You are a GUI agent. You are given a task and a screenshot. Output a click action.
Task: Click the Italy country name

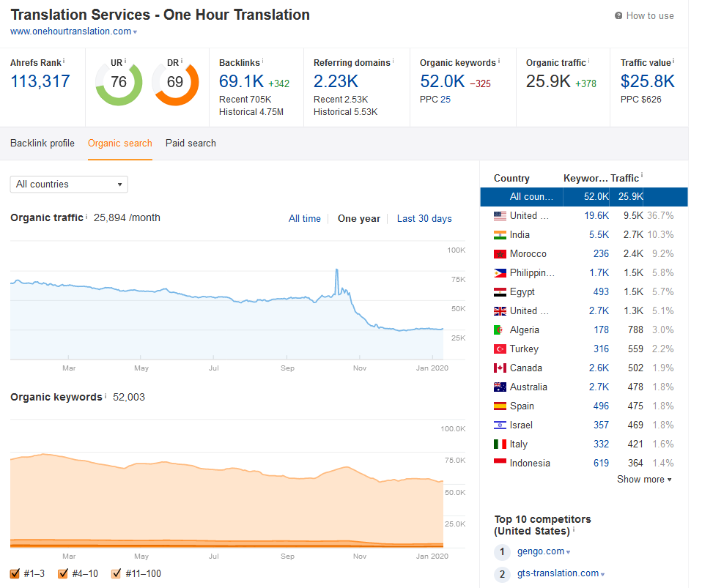click(519, 444)
